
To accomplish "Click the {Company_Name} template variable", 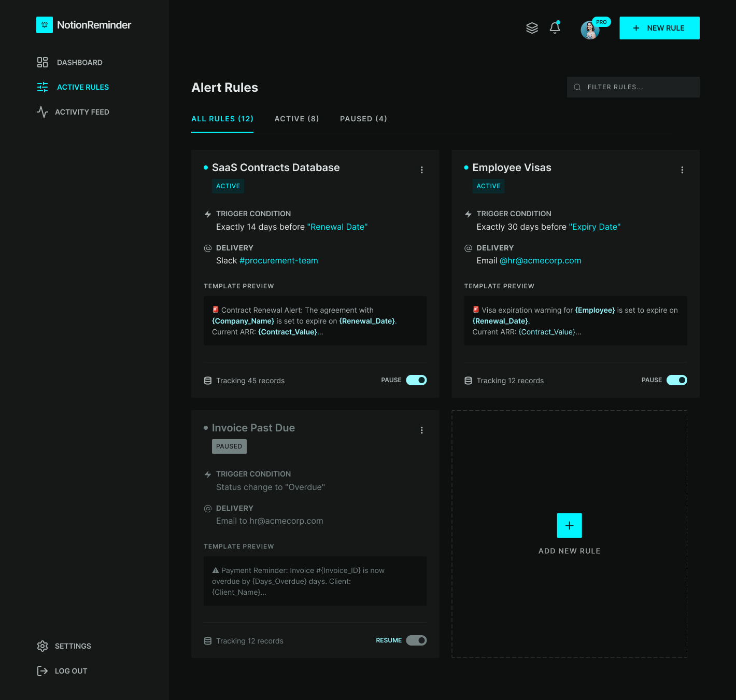I will pos(243,321).
